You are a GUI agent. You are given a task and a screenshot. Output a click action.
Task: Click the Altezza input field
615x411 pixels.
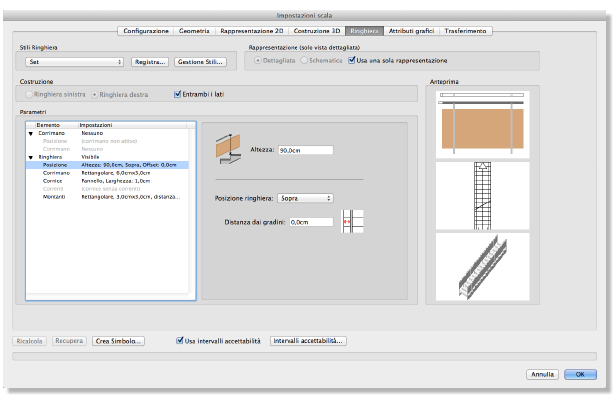[306, 150]
